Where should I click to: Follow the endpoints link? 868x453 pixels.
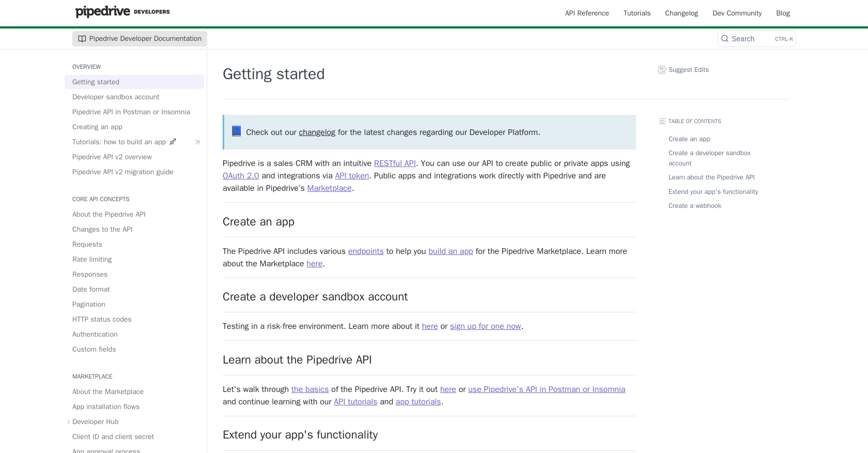366,251
